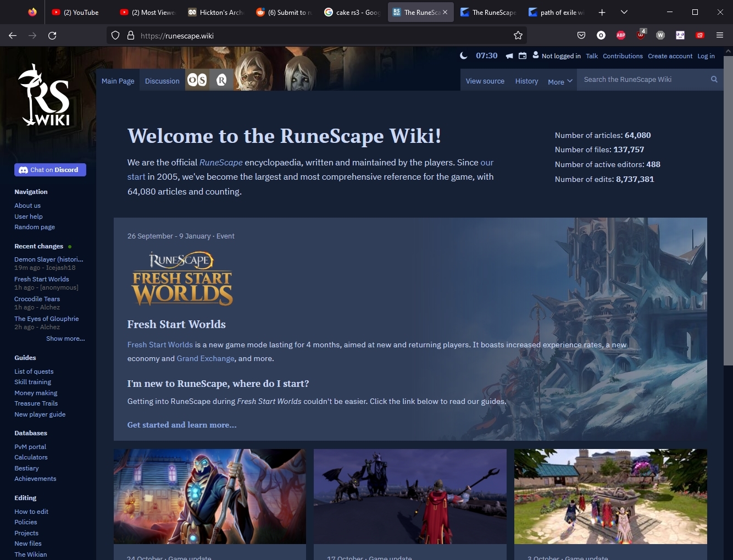Open the View source tab
The height and width of the screenshot is (560, 733).
[485, 80]
